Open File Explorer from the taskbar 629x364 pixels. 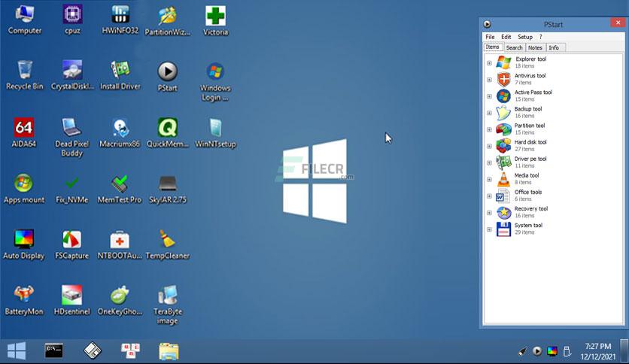pyautogui.click(x=169, y=351)
